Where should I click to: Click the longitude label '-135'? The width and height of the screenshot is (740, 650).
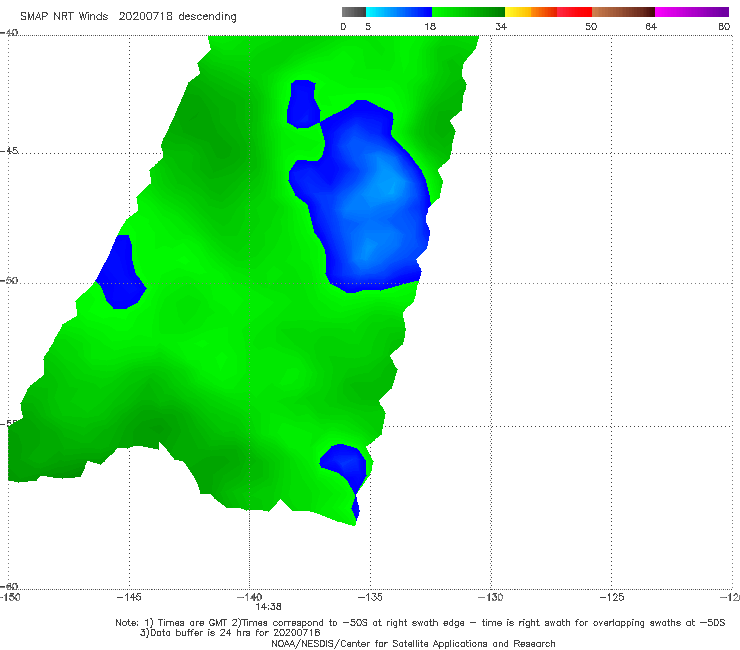(370, 597)
